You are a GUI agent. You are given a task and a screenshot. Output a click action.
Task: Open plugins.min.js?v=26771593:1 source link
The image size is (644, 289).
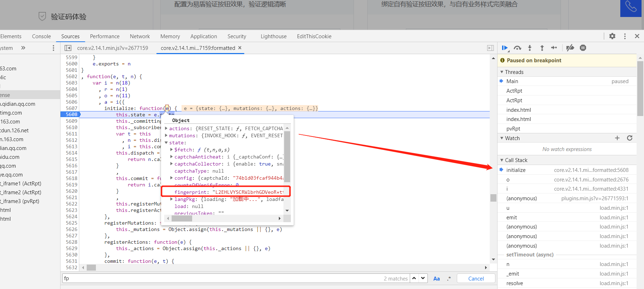595,198
